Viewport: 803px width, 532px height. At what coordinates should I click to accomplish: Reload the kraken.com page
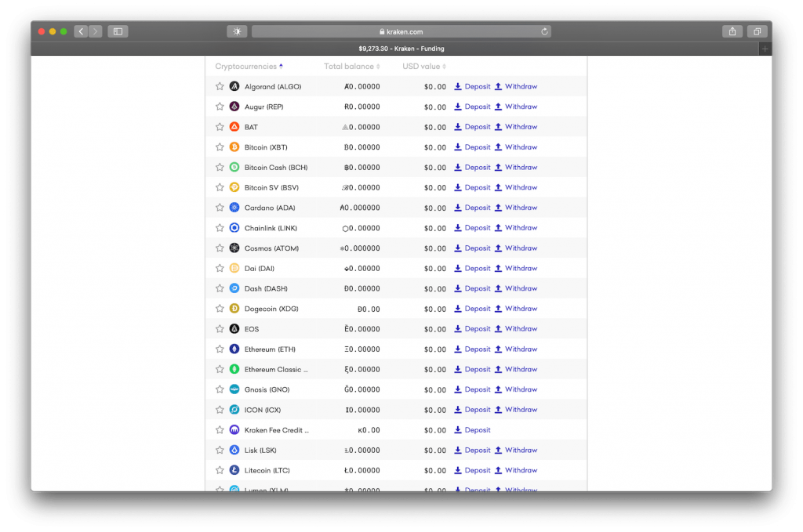point(544,31)
